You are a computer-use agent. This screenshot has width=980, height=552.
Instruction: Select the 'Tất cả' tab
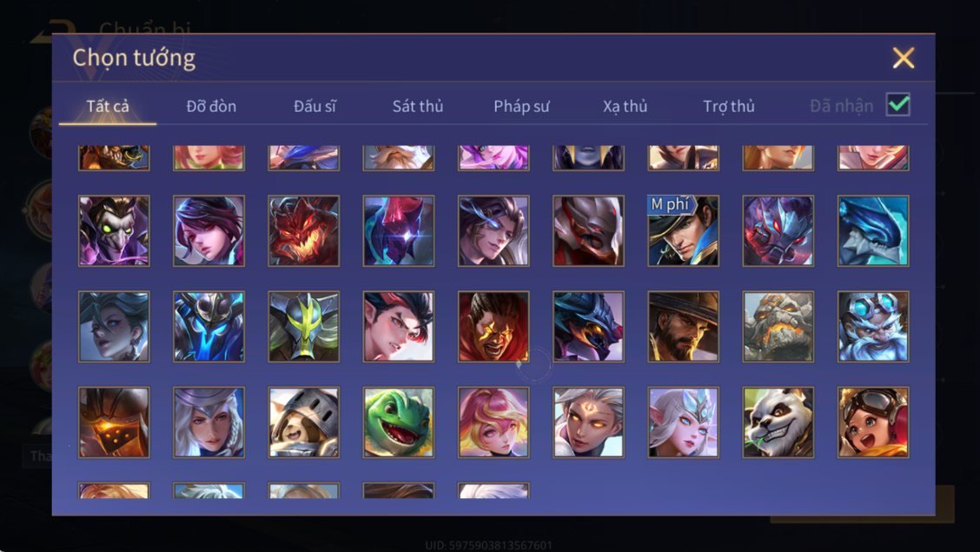108,106
